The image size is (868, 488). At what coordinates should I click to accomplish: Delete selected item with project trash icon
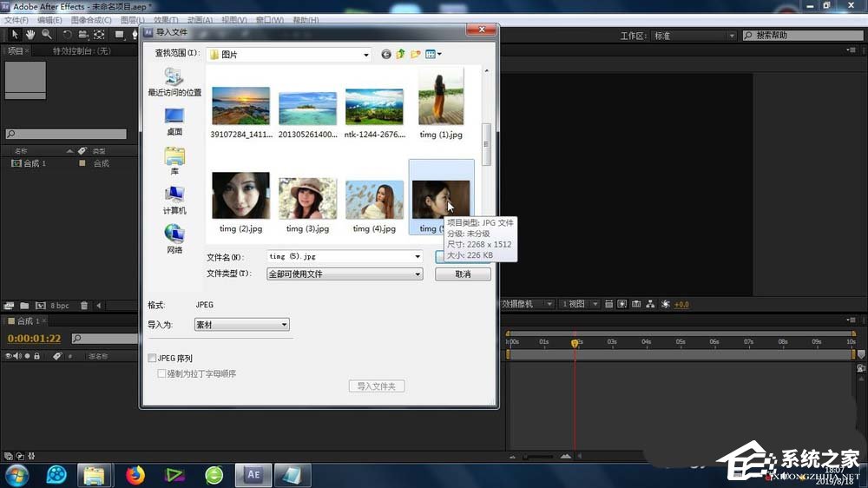85,305
